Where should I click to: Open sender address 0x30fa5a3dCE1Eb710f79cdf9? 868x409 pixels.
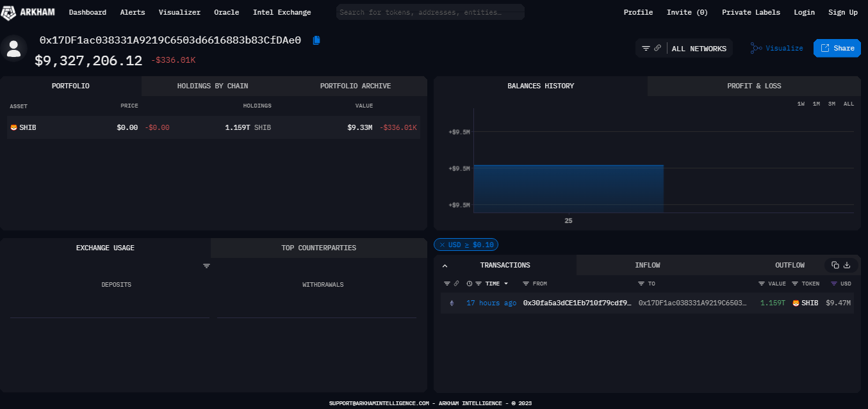[x=577, y=303]
